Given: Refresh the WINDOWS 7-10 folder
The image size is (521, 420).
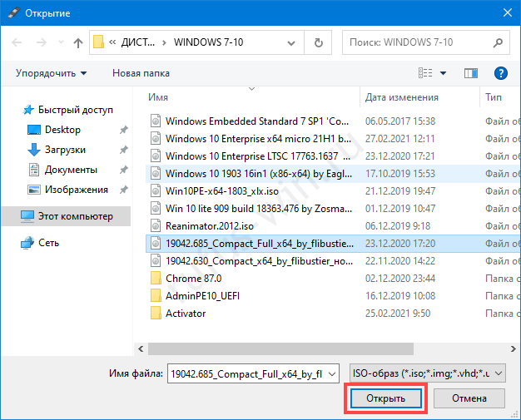Looking at the screenshot, I should (x=318, y=42).
